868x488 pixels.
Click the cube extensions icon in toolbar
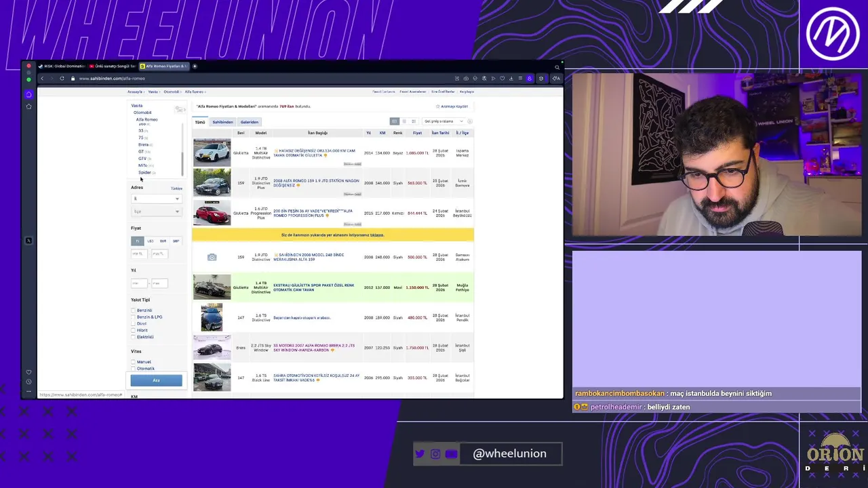[x=540, y=78]
